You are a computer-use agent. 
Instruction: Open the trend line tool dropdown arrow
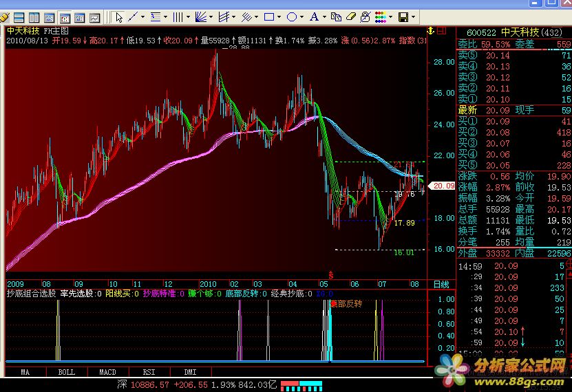[142, 17]
